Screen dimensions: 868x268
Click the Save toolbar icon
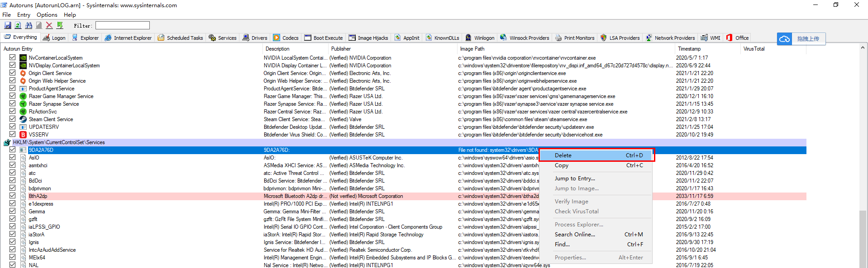click(x=8, y=25)
